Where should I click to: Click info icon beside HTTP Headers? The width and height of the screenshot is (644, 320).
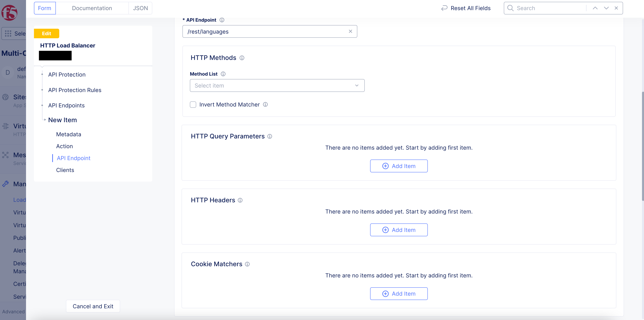point(240,200)
